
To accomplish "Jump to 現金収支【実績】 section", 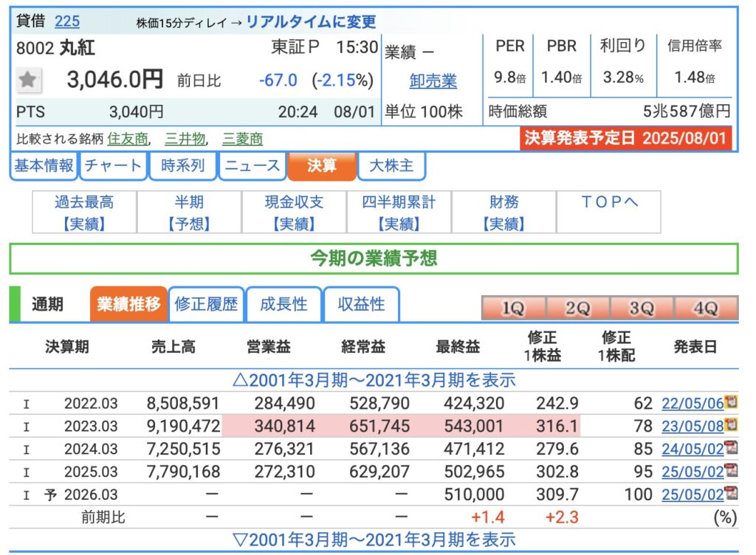I will [294, 213].
